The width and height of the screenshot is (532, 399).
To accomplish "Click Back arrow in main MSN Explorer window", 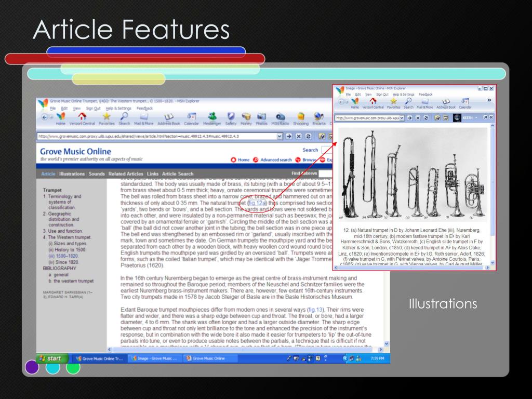I will tap(45, 117).
